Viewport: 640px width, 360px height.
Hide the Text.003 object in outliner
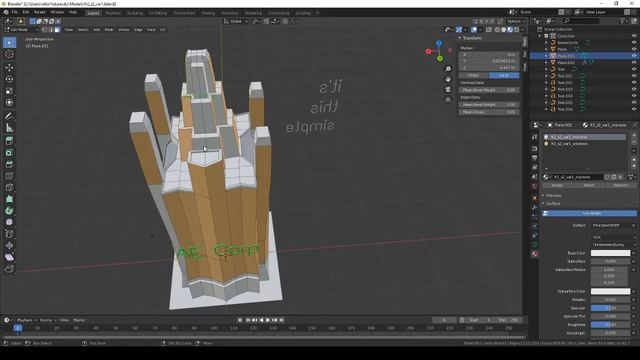(634, 89)
